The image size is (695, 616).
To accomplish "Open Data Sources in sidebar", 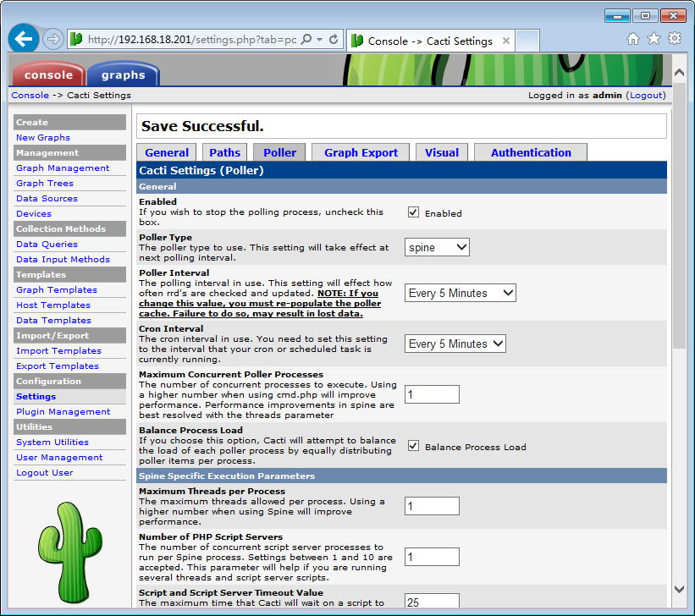I will point(47,199).
